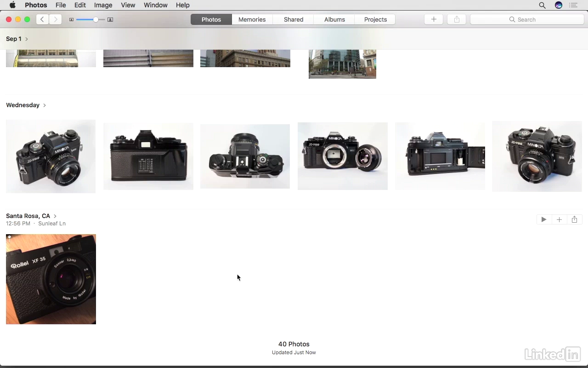Image resolution: width=588 pixels, height=368 pixels.
Task: Switch to the Projects tab
Action: click(x=375, y=19)
